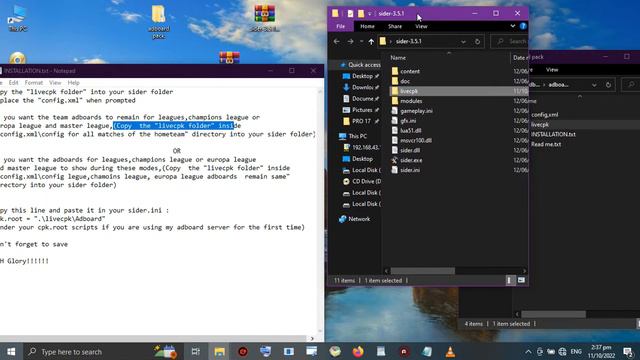This screenshot has height=360, width=640.
Task: Click New folder icon in sider-3.5.1 title bar
Action: pyautogui.click(x=361, y=13)
